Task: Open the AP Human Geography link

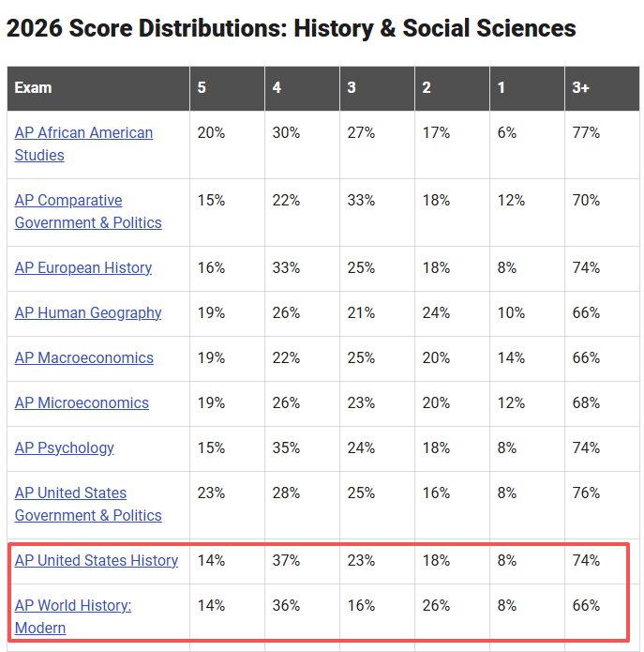Action: tap(88, 312)
